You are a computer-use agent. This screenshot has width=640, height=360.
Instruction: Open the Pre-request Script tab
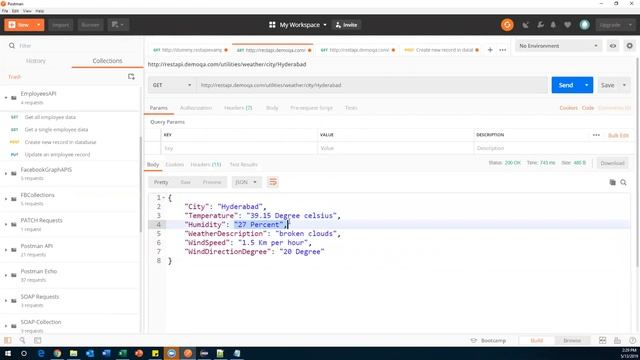point(311,108)
